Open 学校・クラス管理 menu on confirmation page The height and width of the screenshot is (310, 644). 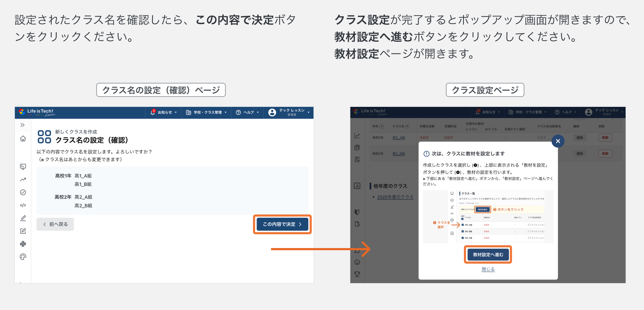(206, 113)
